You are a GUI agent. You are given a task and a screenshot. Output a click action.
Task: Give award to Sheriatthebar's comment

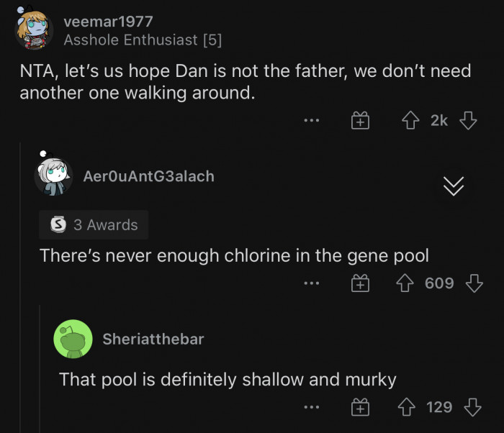(360, 408)
